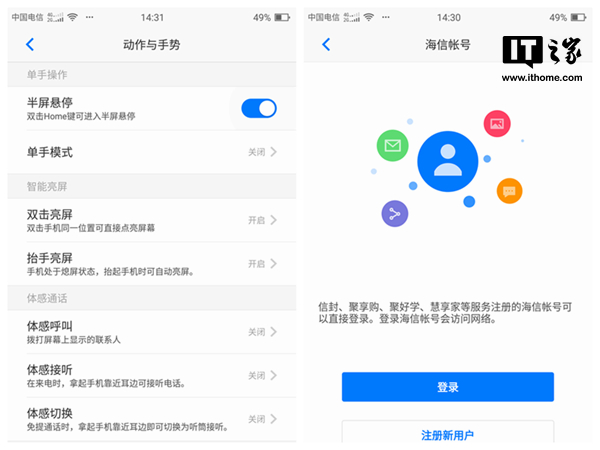The image size is (600, 450).
Task: Select the 单手模式 row label
Action: click(x=50, y=152)
